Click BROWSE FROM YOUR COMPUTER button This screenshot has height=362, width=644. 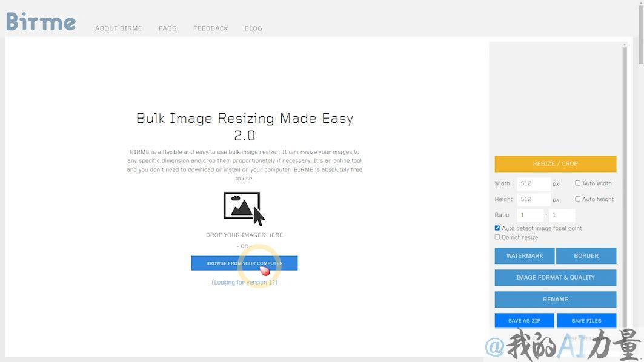pos(244,263)
